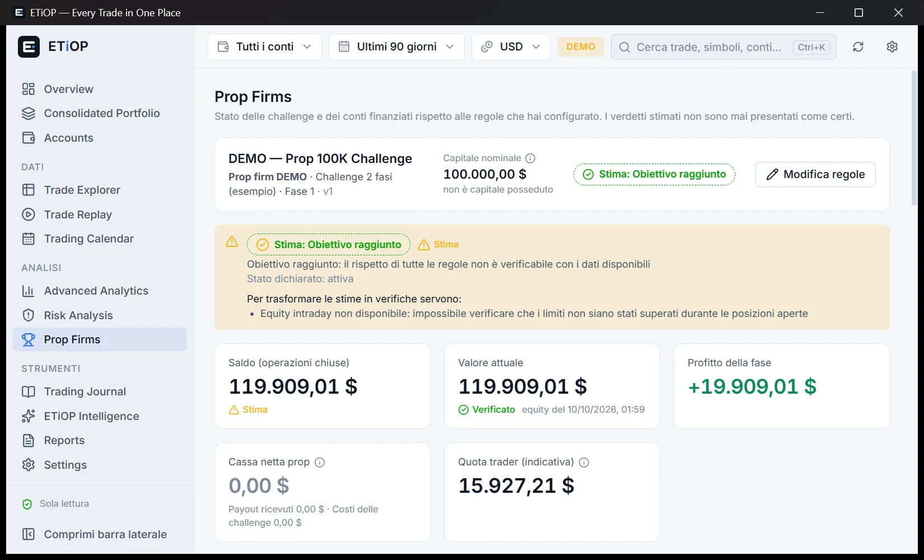The height and width of the screenshot is (560, 924).
Task: Click info icon beside Quota trader (indicativa)
Action: pos(584,463)
